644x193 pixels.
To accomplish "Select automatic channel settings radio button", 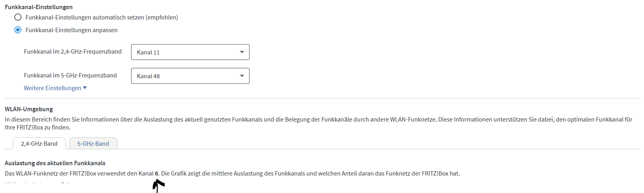I will 18,17.
